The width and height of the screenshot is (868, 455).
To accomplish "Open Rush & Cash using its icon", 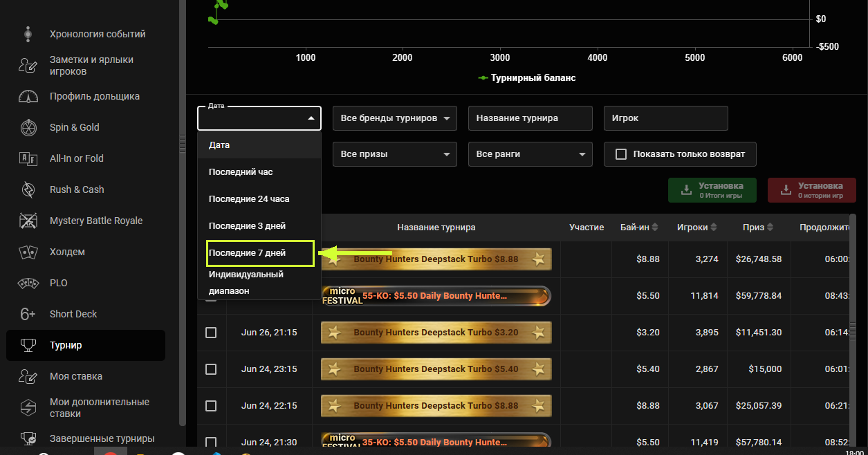I will click(x=28, y=189).
